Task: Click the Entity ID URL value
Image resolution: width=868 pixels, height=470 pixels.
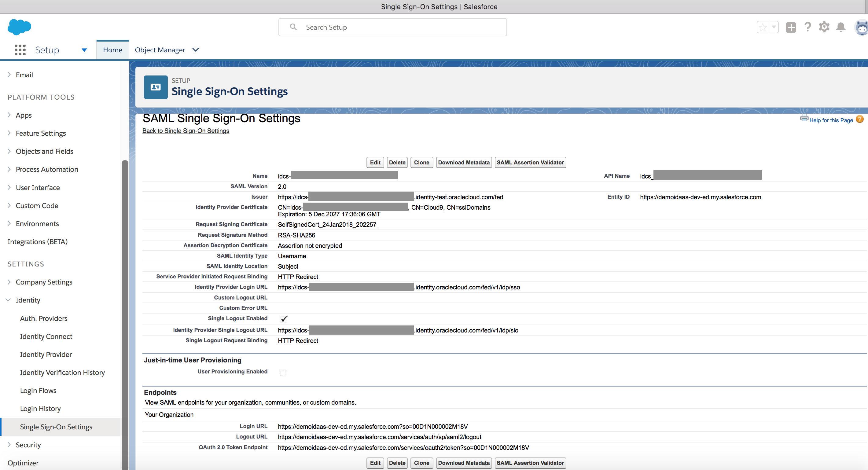Action: point(700,197)
